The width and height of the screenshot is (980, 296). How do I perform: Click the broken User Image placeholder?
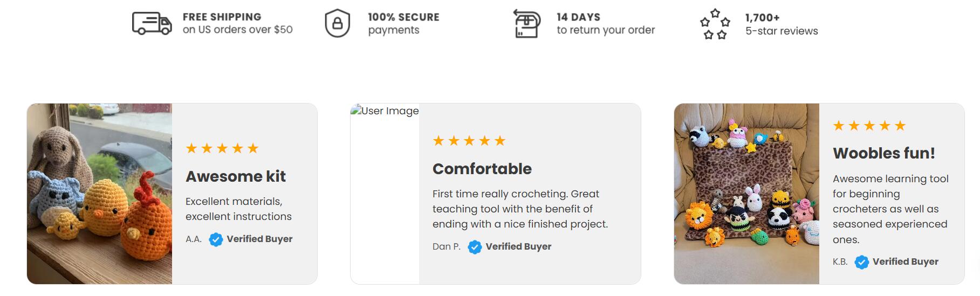coord(385,111)
